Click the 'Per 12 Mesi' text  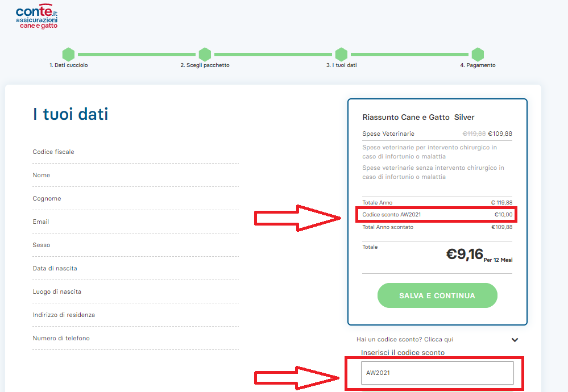tap(498, 260)
